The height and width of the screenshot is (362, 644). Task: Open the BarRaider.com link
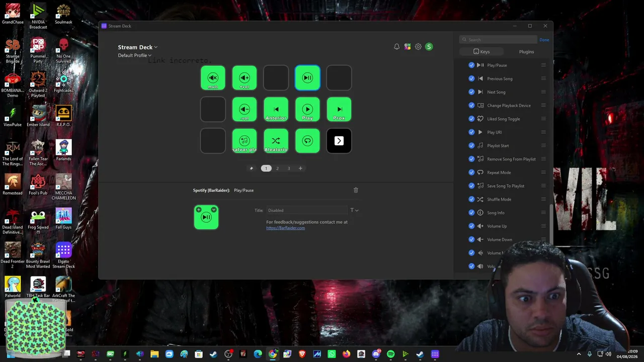(285, 228)
